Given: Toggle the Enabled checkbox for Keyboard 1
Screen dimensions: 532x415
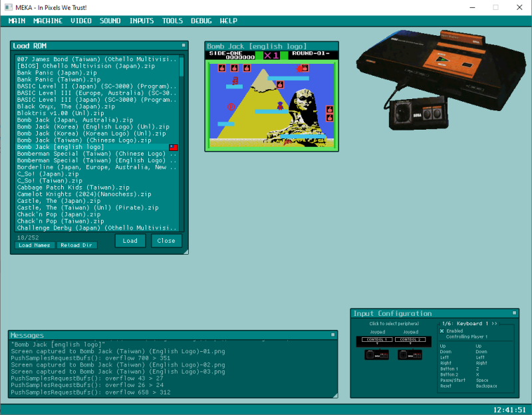Looking at the screenshot, I should click(x=442, y=331).
